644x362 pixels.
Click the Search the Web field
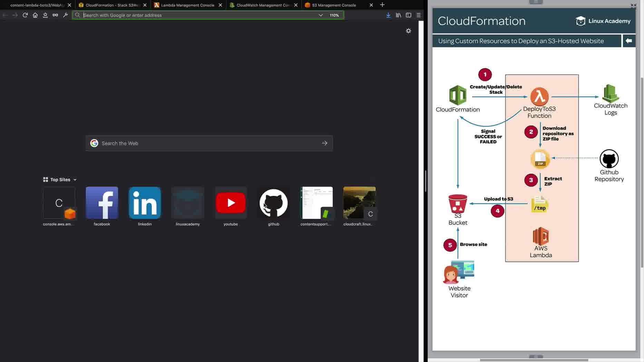tap(209, 143)
